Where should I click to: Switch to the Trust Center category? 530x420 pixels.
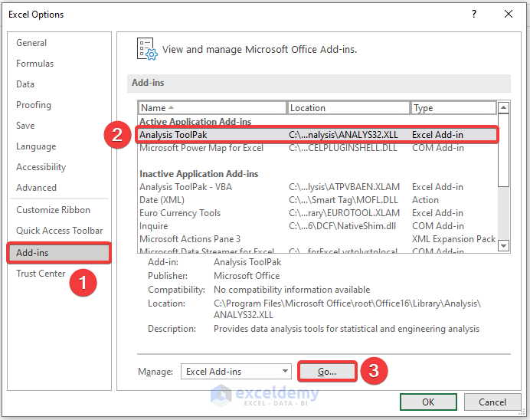pos(41,274)
